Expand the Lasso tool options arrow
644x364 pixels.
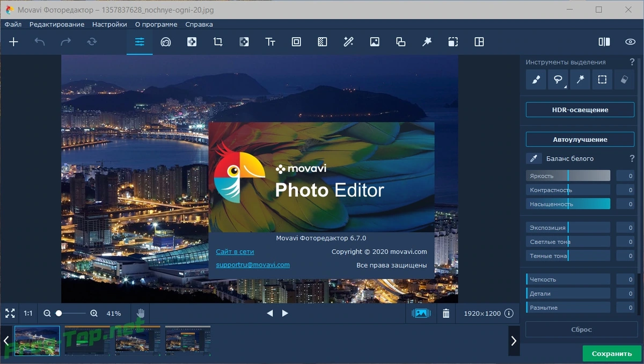(565, 86)
